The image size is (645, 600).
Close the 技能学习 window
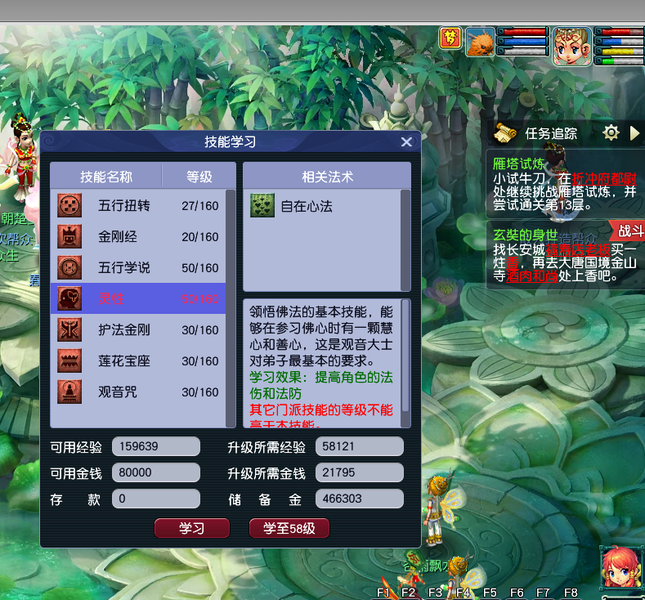tap(406, 142)
